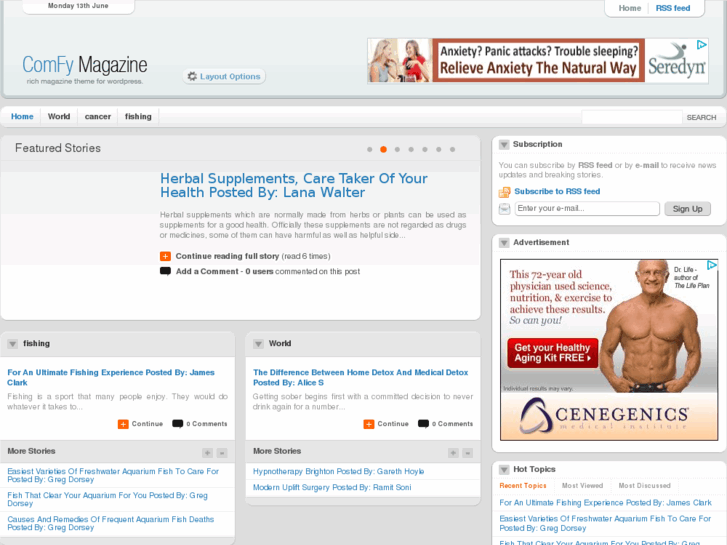The height and width of the screenshot is (545, 727).
Task: Click AdChoices icon on Cenegenics ad
Action: coord(712,265)
